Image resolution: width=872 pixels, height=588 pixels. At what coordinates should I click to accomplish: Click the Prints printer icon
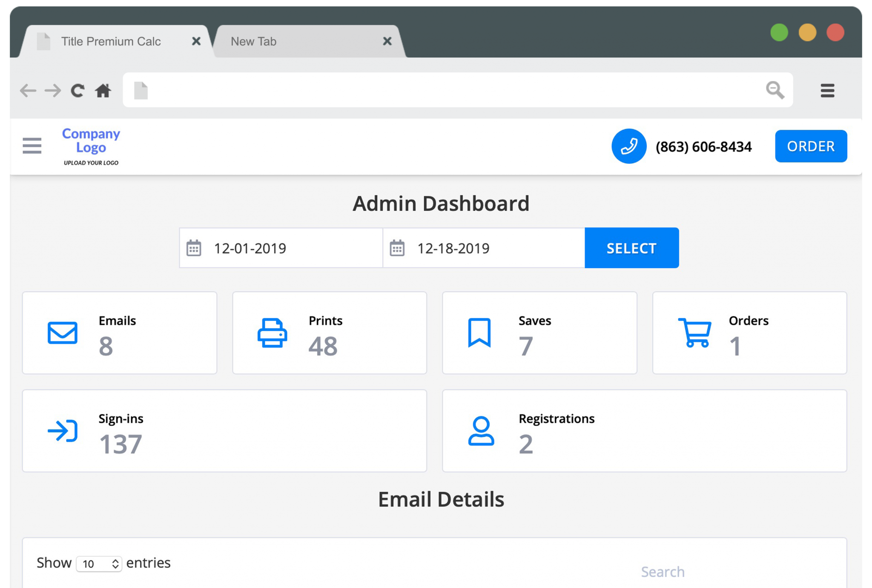(x=272, y=333)
